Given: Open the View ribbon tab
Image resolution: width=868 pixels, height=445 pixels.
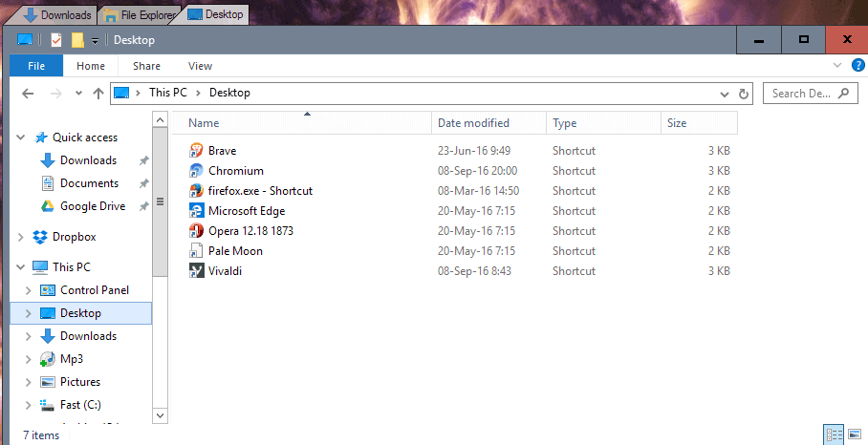Looking at the screenshot, I should click(200, 66).
